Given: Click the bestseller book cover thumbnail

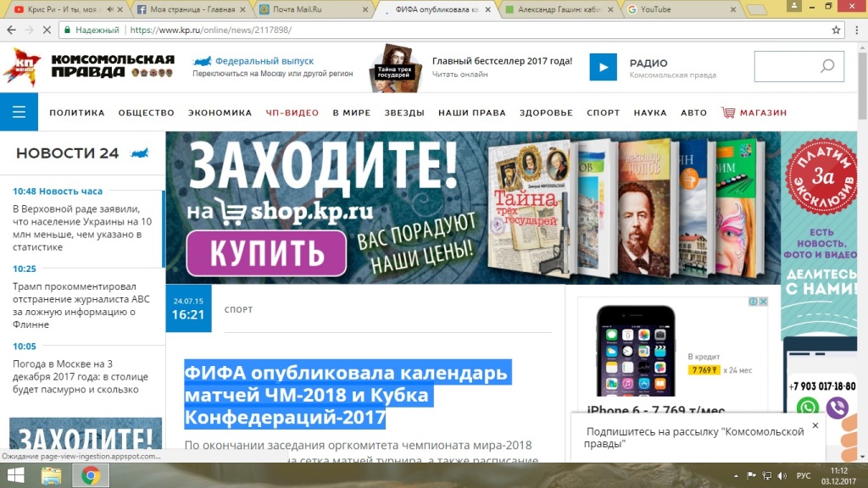Looking at the screenshot, I should click(x=393, y=68).
